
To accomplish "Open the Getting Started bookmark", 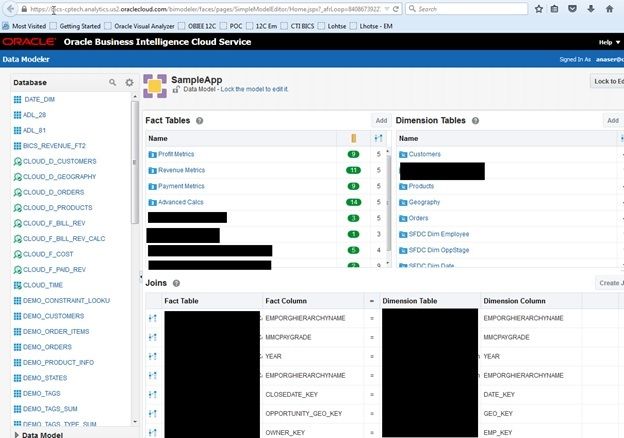I will pos(76,26).
